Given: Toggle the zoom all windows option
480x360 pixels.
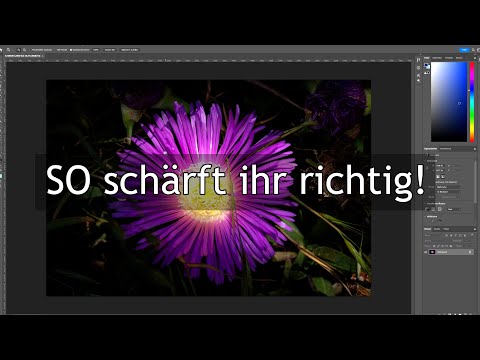Looking at the screenshot, I should pos(62,50).
